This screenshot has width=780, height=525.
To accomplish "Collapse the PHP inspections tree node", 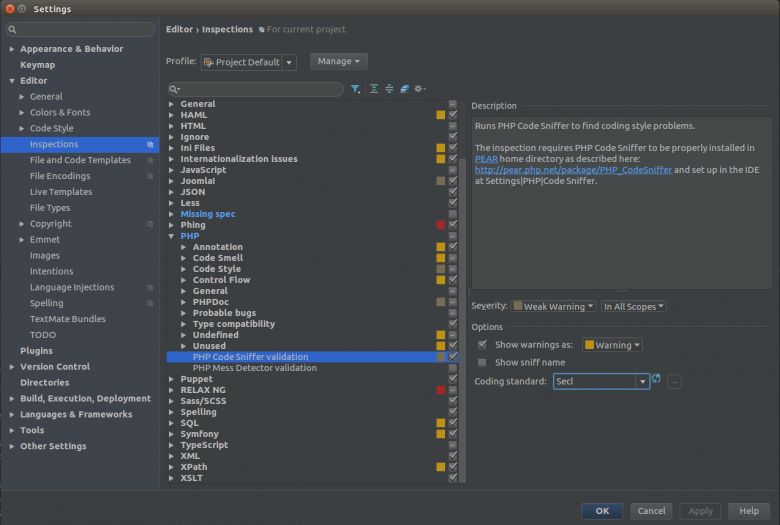I will 171,236.
